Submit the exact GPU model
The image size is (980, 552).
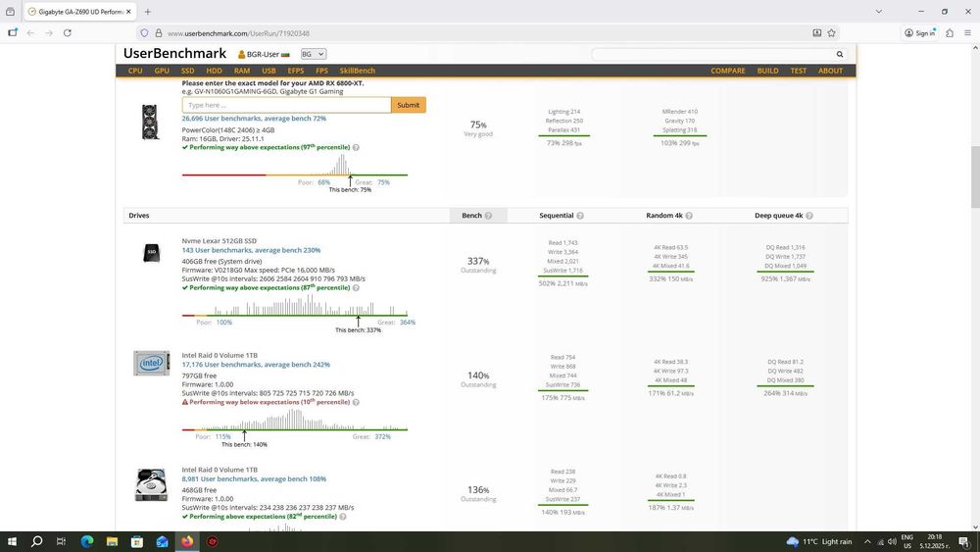(409, 105)
